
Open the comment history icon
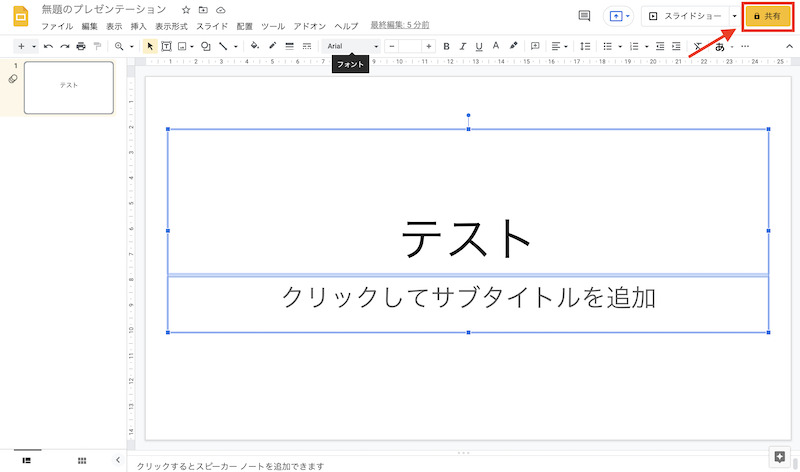coord(584,16)
